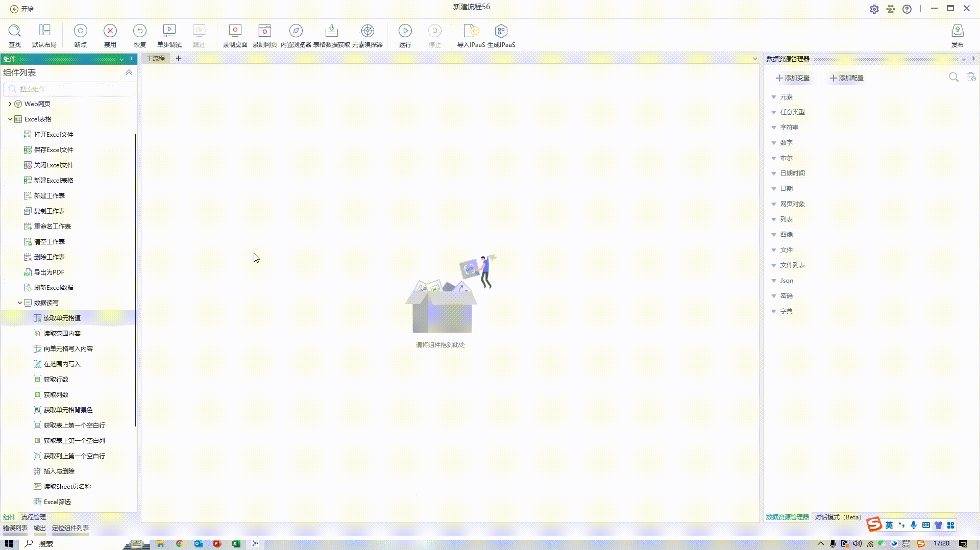
Task: Expand the 元素 variable category
Action: (x=774, y=97)
